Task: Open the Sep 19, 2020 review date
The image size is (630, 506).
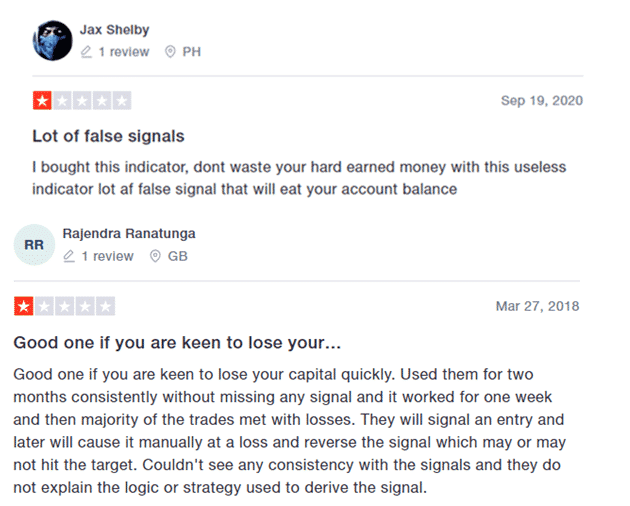Action: pos(542,100)
